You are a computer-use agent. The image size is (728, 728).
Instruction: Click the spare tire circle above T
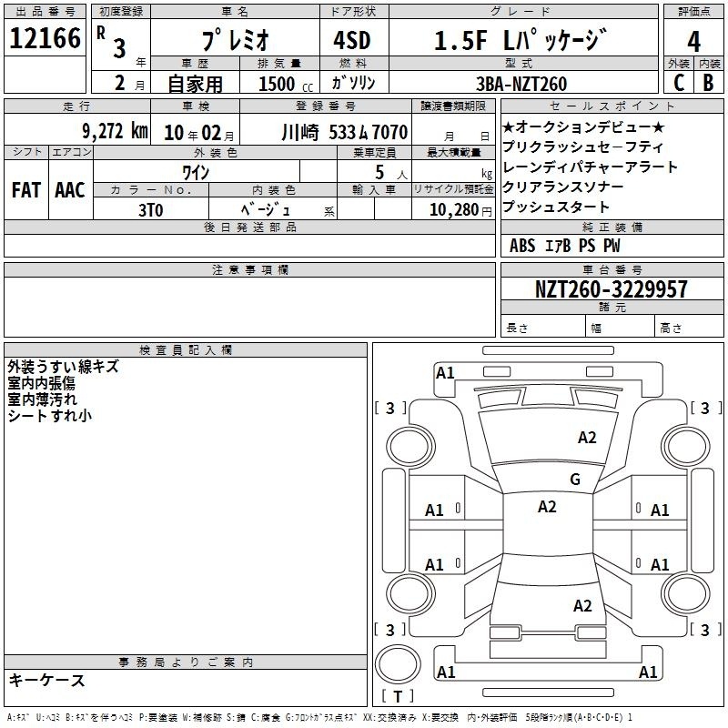[398, 663]
